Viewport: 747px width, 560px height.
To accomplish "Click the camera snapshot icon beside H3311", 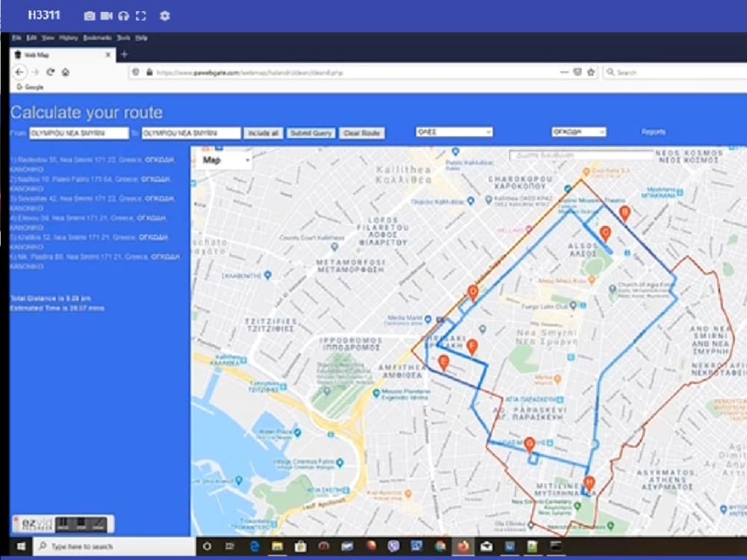I will (x=89, y=16).
